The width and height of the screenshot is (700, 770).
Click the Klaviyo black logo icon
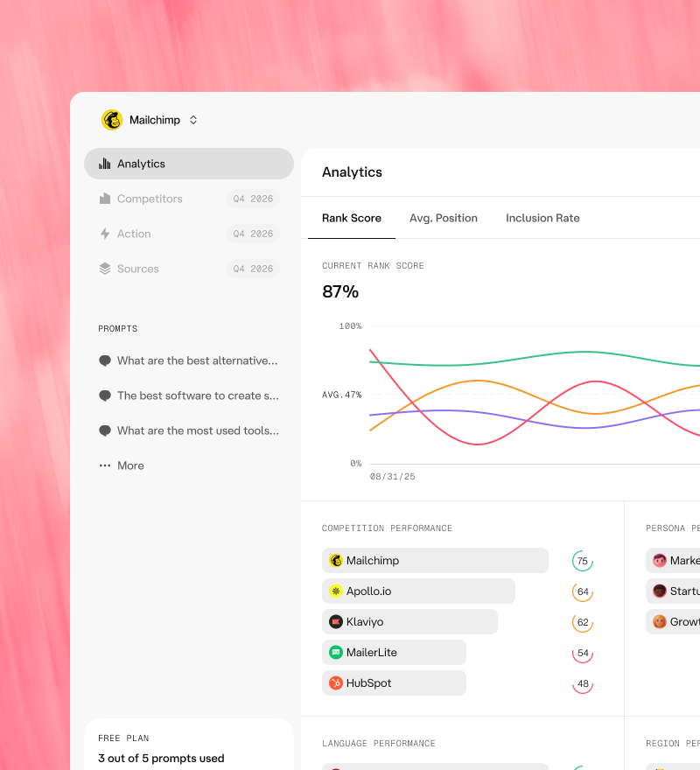click(x=336, y=622)
